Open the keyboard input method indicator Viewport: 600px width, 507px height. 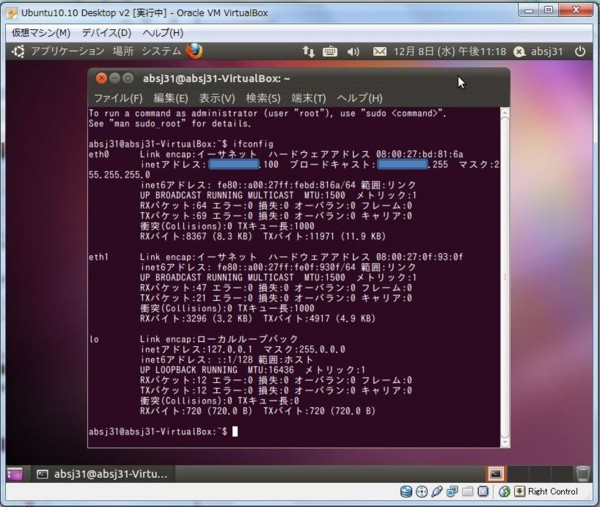click(330, 51)
